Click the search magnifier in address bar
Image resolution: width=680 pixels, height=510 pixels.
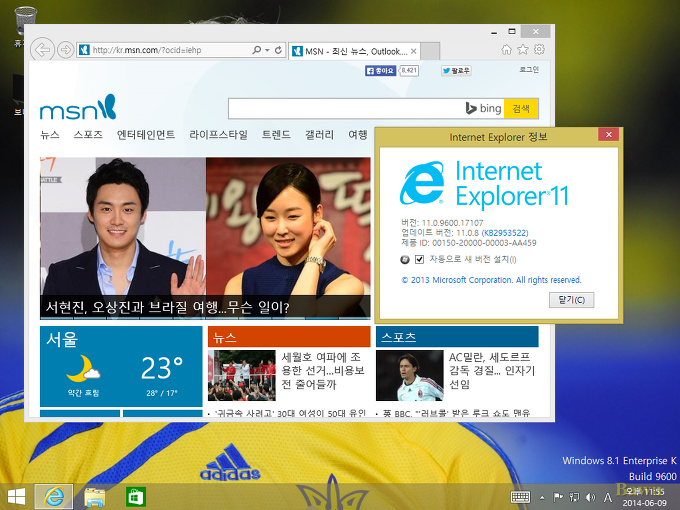point(257,50)
